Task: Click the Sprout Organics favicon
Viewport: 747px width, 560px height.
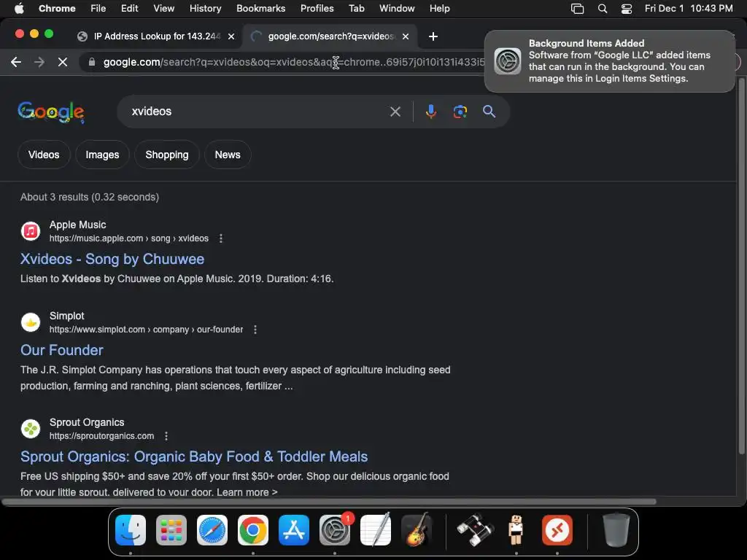Action: [x=31, y=429]
